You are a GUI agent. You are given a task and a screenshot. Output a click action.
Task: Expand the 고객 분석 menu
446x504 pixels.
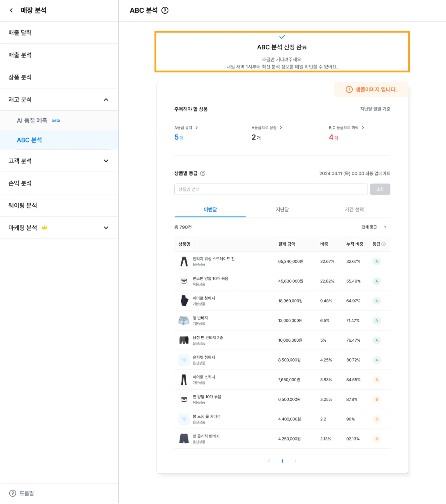[106, 161]
